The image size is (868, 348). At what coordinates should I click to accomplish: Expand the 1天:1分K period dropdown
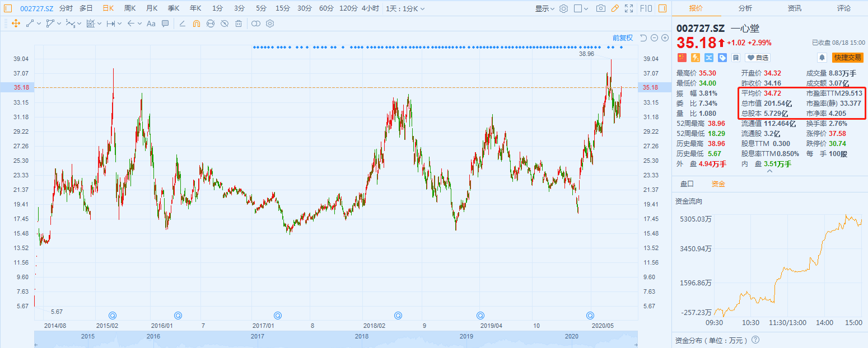pyautogui.click(x=405, y=8)
